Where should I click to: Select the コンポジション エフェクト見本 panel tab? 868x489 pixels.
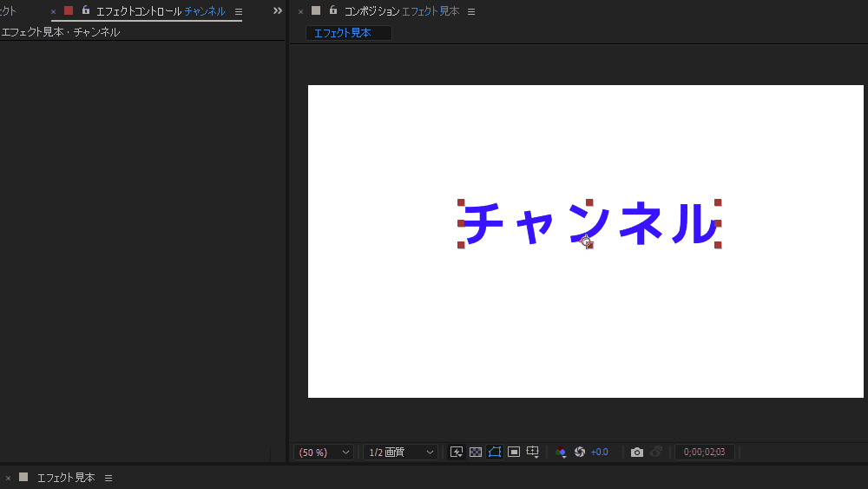pos(402,11)
